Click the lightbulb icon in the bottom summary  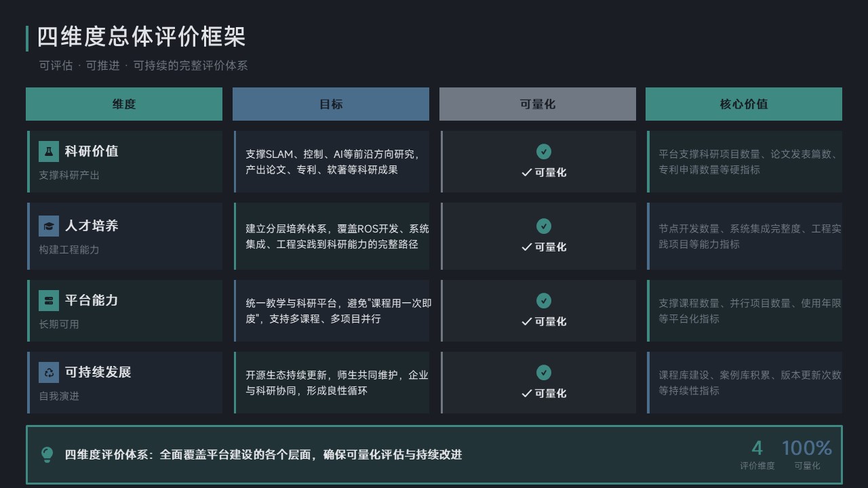click(47, 455)
